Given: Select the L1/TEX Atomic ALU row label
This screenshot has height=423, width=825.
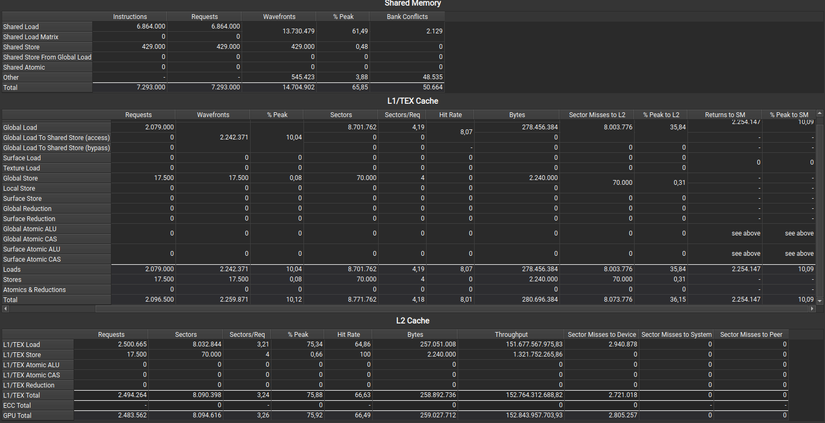Looking at the screenshot, I should [x=38, y=365].
